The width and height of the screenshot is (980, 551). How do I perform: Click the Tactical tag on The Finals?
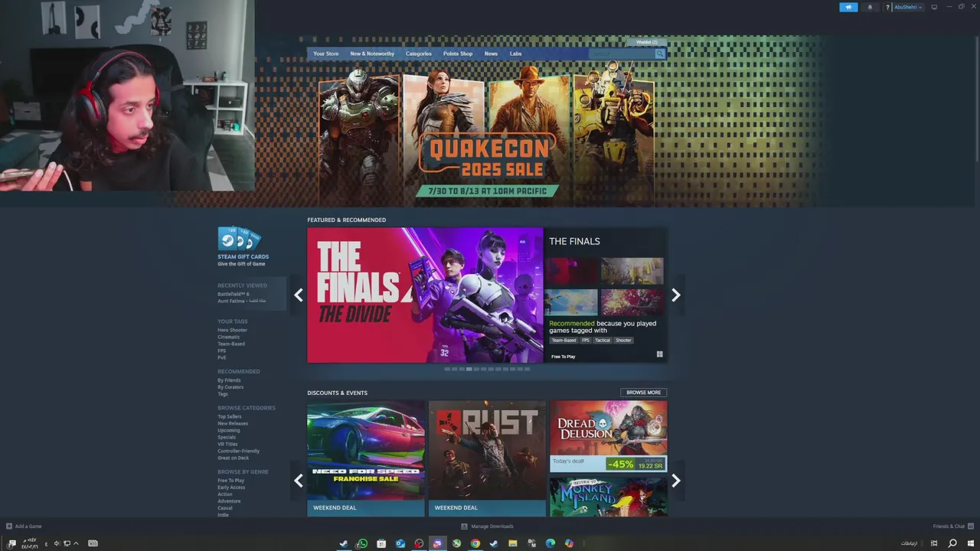(603, 341)
